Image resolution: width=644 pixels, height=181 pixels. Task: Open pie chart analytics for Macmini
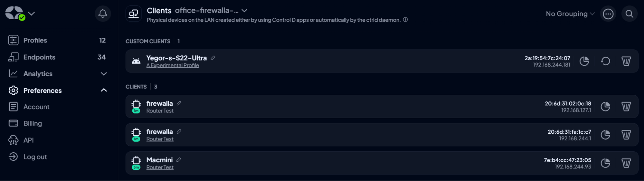pyautogui.click(x=605, y=163)
